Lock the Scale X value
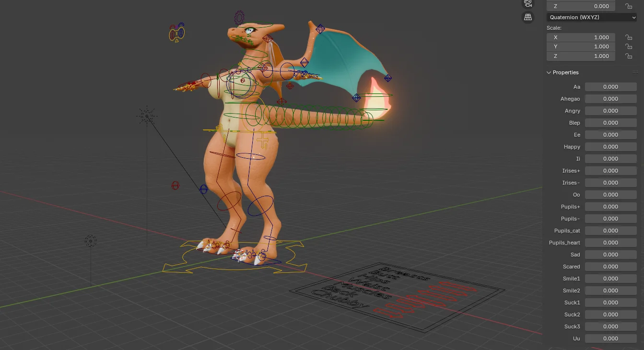This screenshot has height=350, width=644. 629,37
